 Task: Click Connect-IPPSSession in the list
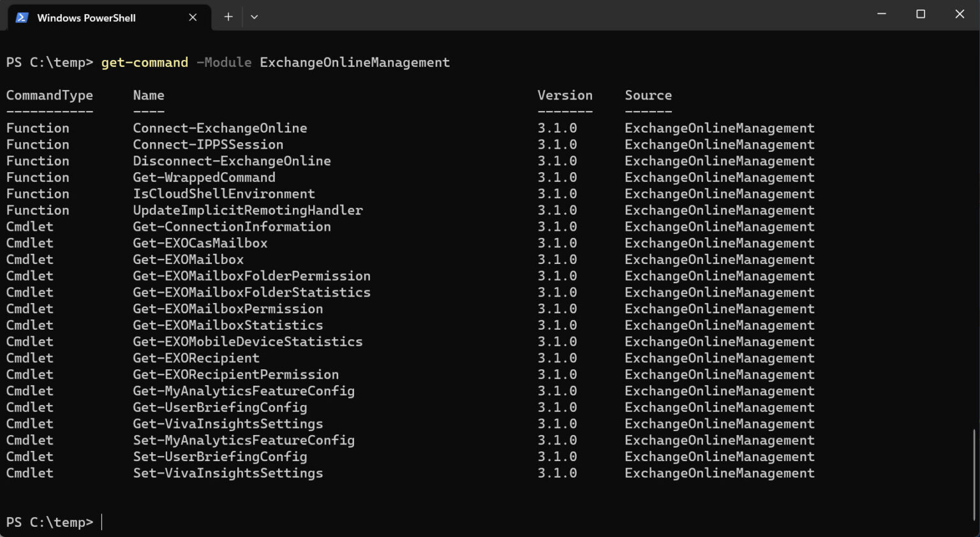tap(208, 145)
